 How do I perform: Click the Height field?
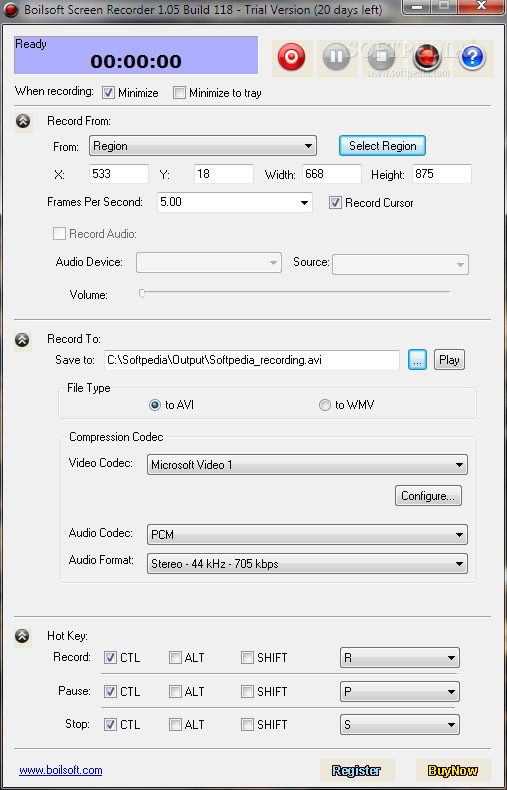[x=442, y=174]
